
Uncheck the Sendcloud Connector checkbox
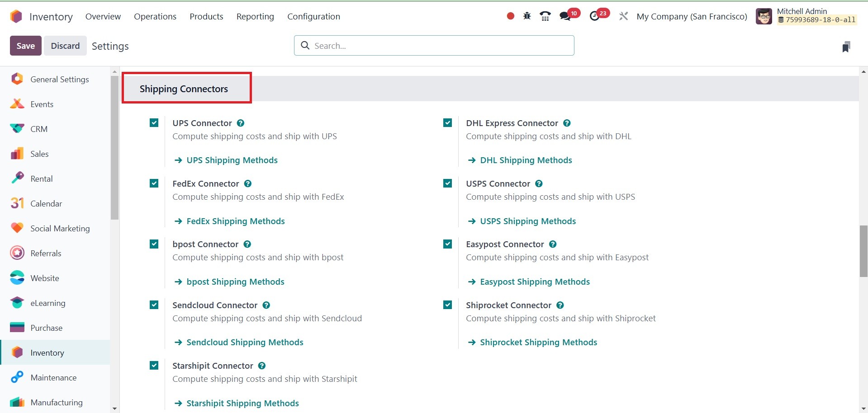click(154, 305)
